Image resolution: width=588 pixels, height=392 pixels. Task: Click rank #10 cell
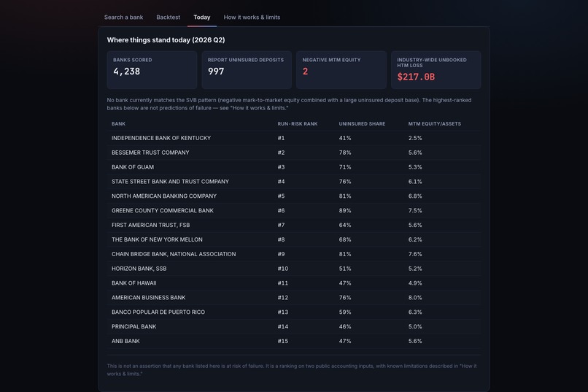[283, 269]
